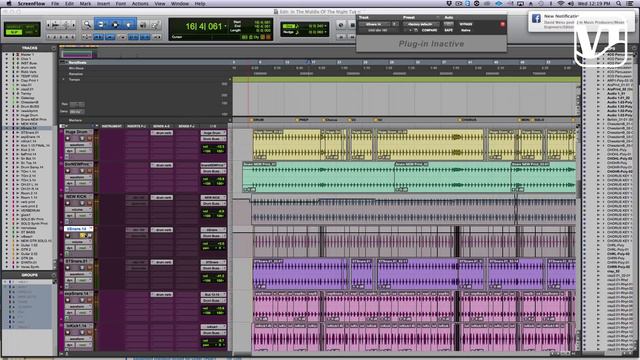Solo the Huge Drum track
This screenshot has width=640, height=360.
point(82,139)
